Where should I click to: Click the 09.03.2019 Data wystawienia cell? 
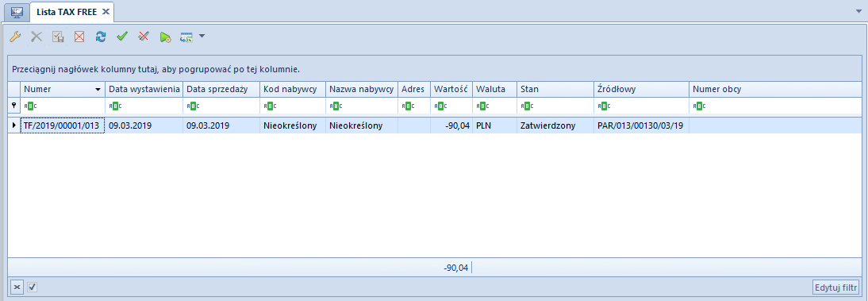[x=144, y=125]
